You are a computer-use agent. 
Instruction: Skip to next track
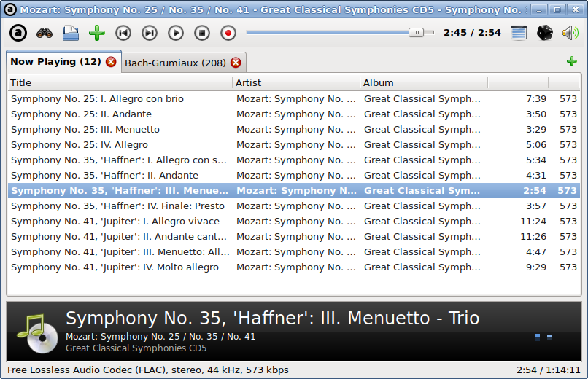[150, 33]
